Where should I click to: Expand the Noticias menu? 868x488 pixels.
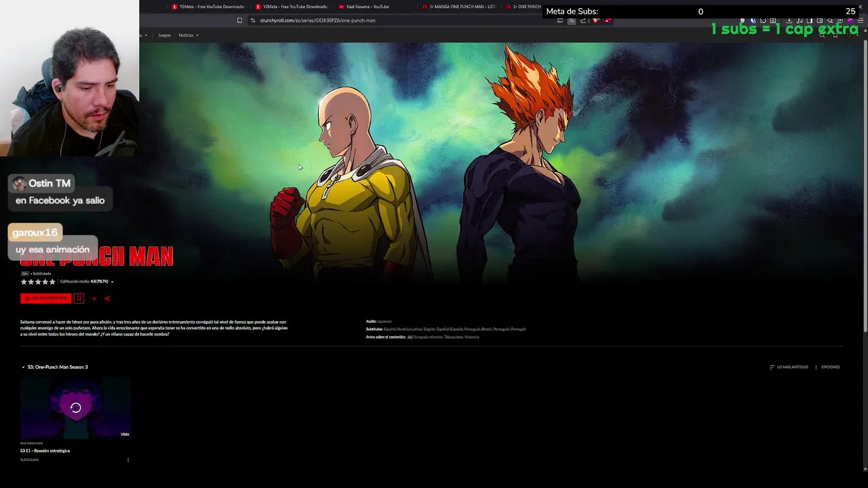(x=188, y=35)
